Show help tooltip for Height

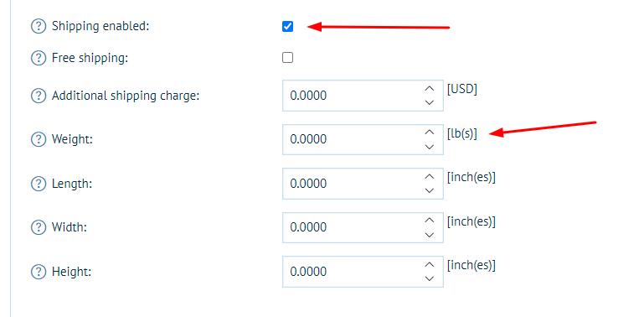click(39, 272)
